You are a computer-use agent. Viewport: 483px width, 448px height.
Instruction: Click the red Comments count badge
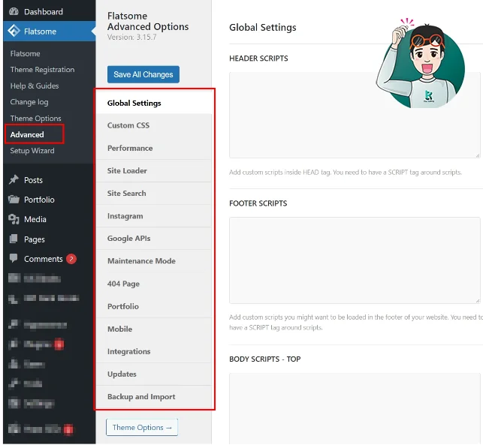coord(71,259)
